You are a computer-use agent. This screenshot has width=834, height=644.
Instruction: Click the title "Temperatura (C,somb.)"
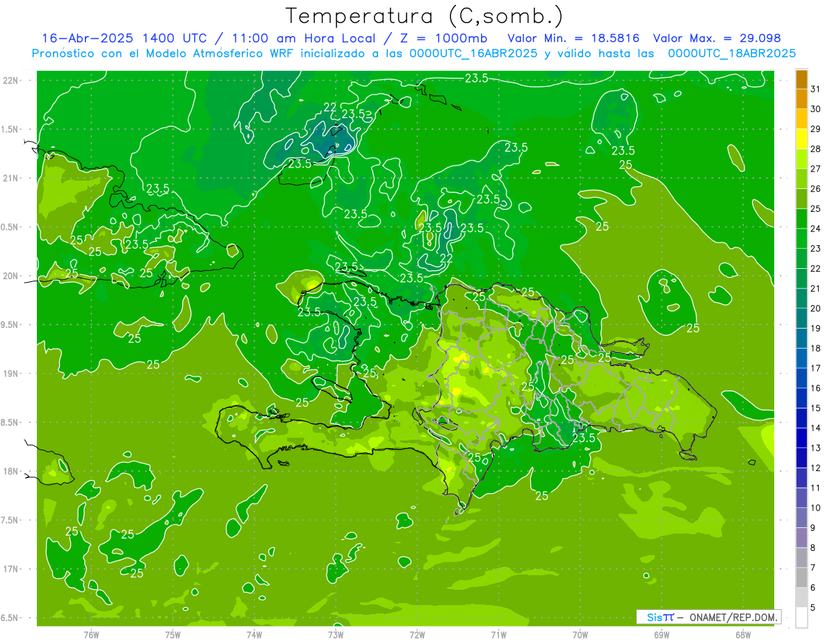tap(423, 16)
